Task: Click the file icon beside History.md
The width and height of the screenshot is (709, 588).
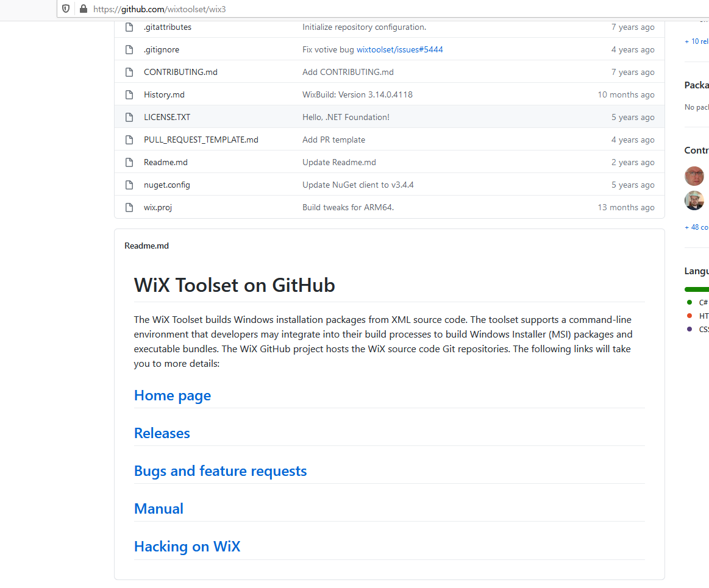Action: tap(129, 95)
